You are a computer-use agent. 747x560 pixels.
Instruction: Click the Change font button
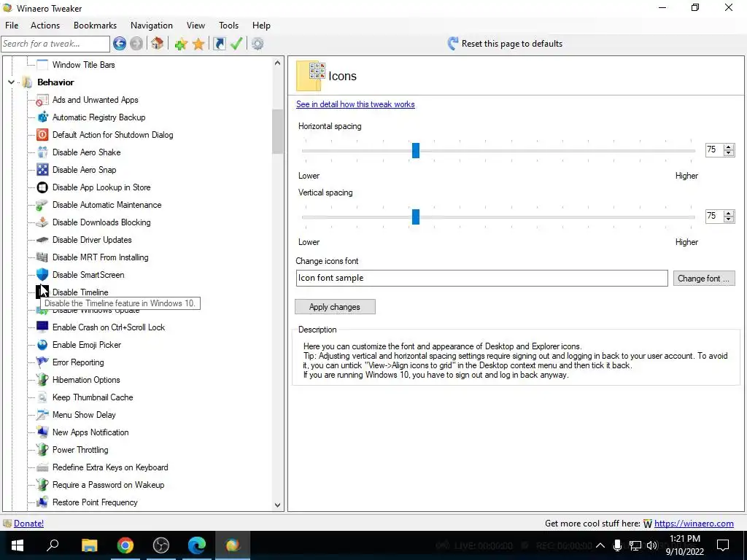704,279
